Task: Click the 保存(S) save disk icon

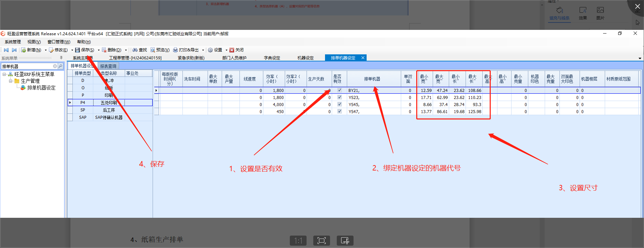Action: tap(77, 50)
